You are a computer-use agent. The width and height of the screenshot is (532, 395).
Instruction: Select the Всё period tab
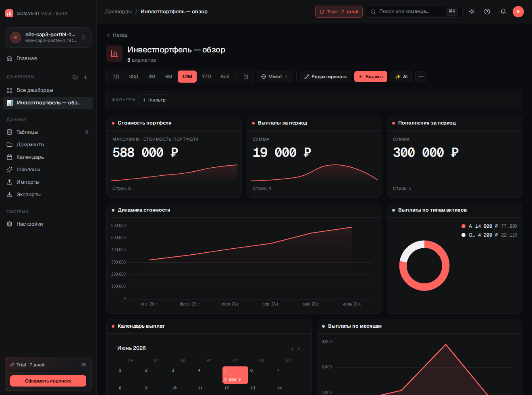225,77
